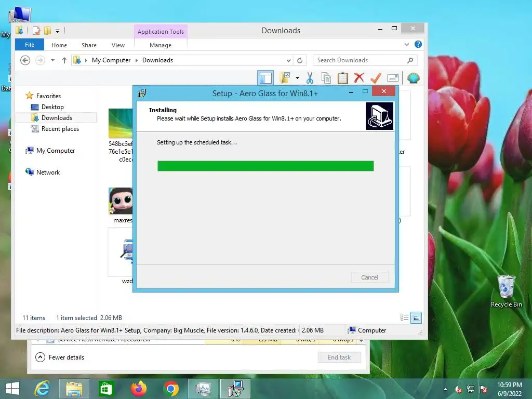Click the properties icon in quick access toolbar

point(36,31)
